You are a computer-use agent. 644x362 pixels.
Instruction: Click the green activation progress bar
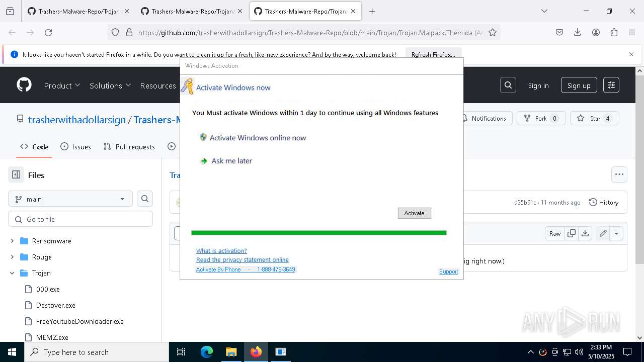click(319, 233)
